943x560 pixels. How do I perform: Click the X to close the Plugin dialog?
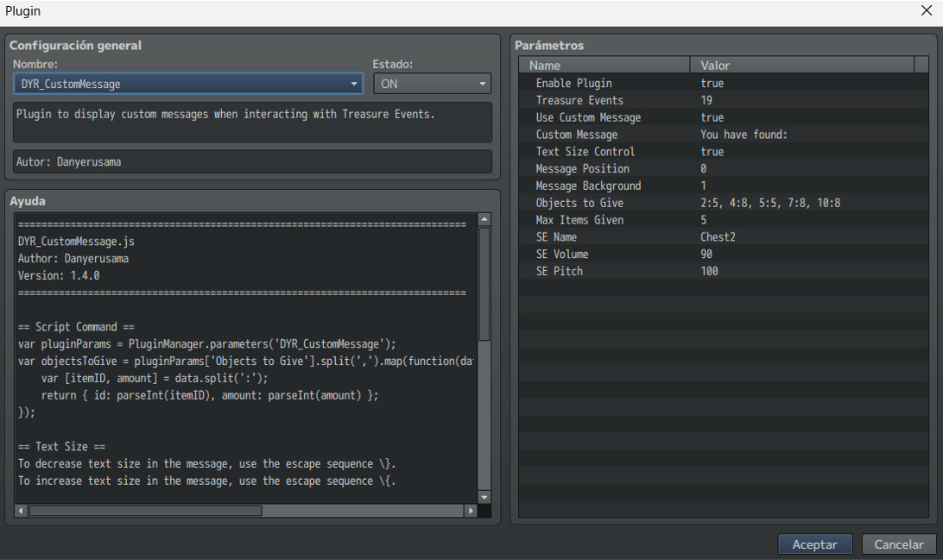[x=928, y=12]
